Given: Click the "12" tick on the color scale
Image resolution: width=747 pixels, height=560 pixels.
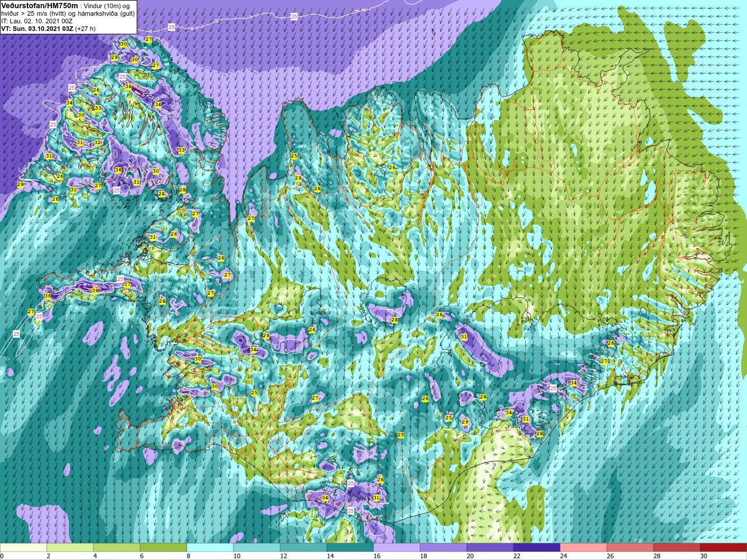Looking at the screenshot, I should tap(284, 556).
